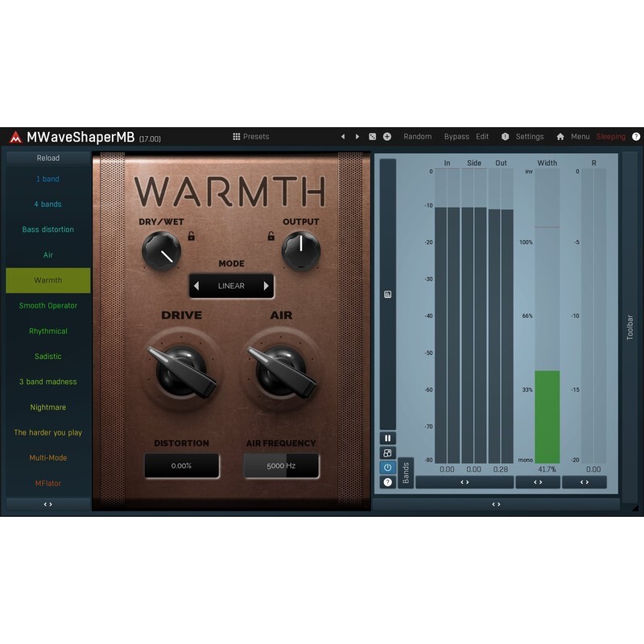The height and width of the screenshot is (644, 644).
Task: Click the meter popup window icon
Action: point(388,453)
